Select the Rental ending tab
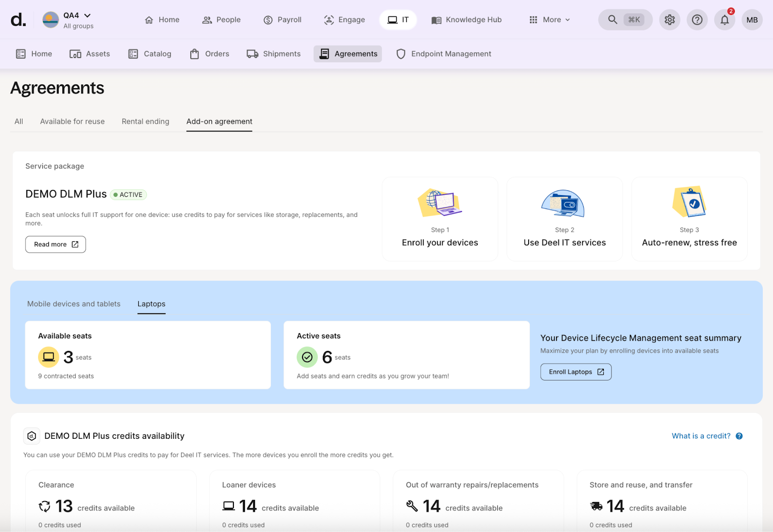This screenshot has height=532, width=773. (145, 122)
